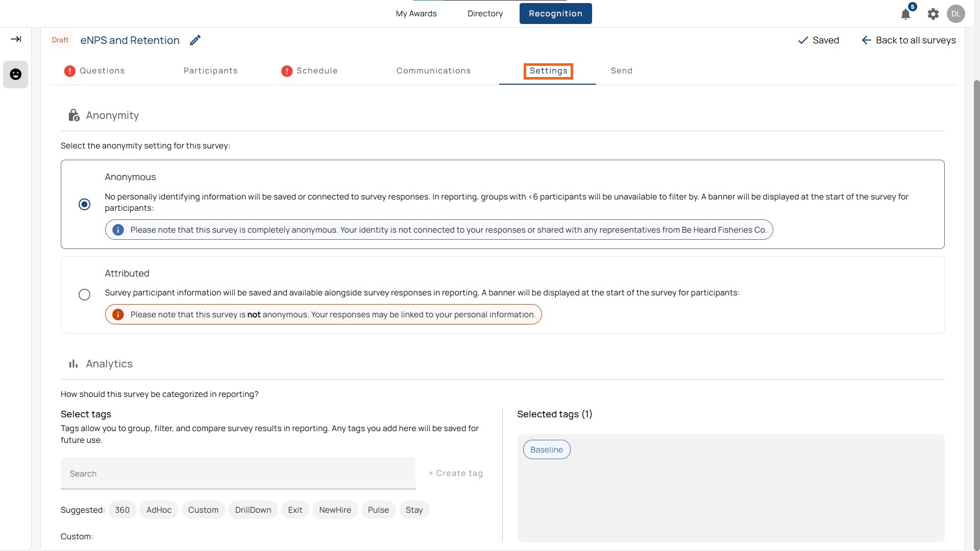Click the Questions tab error icon
980x551 pixels.
70,71
